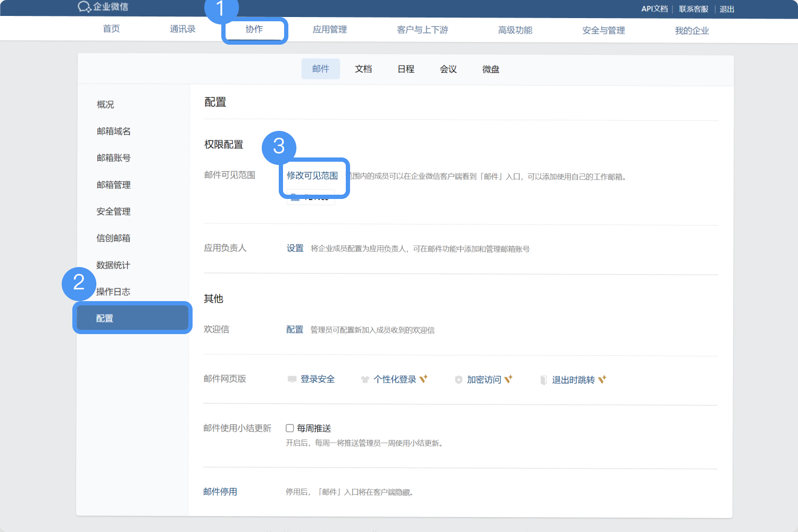Open the 微盘 sub-tab
This screenshot has width=798, height=532.
coord(491,69)
